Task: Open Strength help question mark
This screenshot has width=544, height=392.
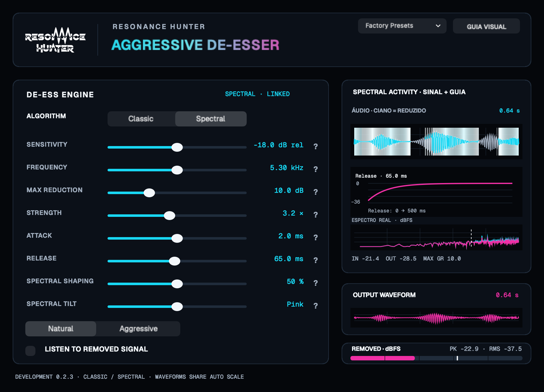Action: coord(315,214)
